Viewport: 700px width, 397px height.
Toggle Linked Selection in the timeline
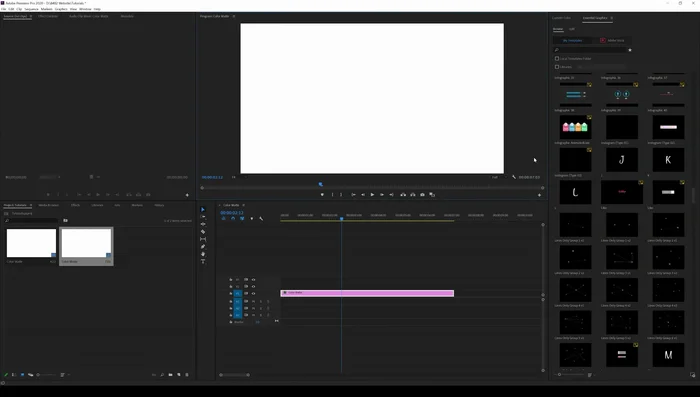(242, 219)
